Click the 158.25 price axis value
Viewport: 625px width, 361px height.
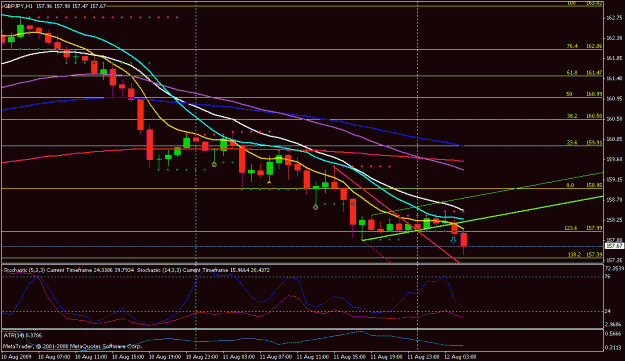click(614, 220)
